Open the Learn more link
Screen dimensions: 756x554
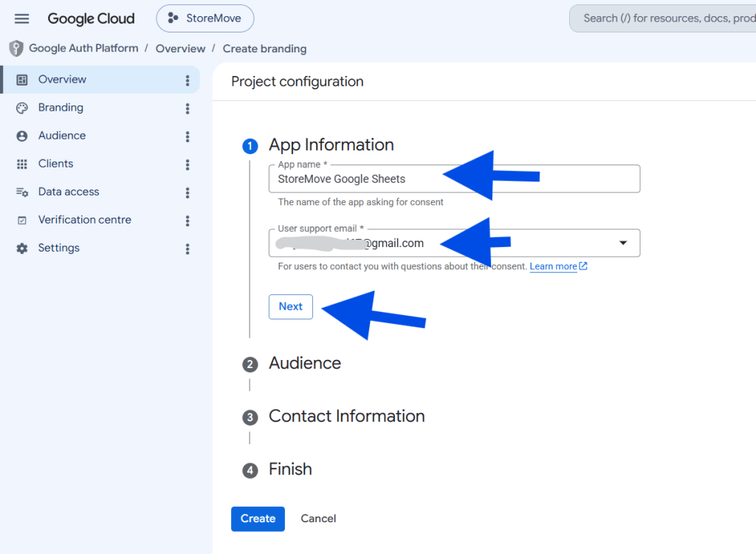(x=558, y=266)
